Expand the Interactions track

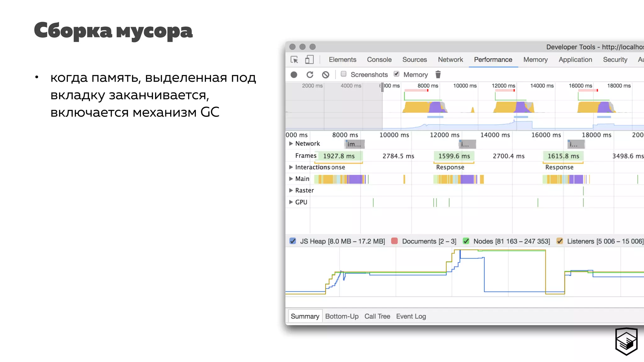(x=291, y=167)
